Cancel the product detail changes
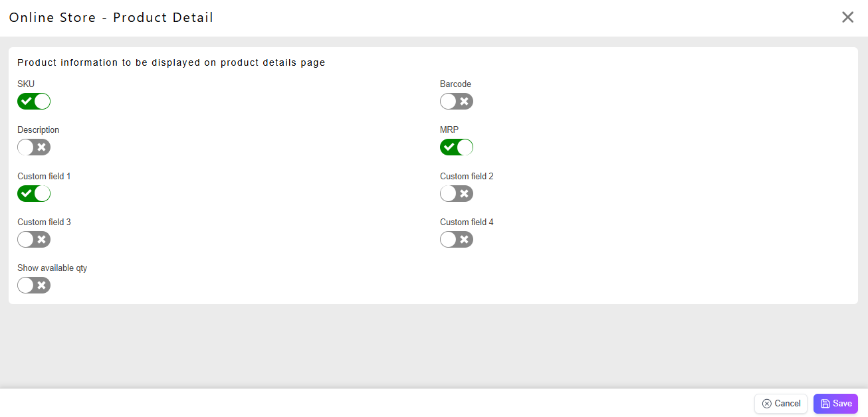The width and height of the screenshot is (868, 417). click(x=781, y=404)
